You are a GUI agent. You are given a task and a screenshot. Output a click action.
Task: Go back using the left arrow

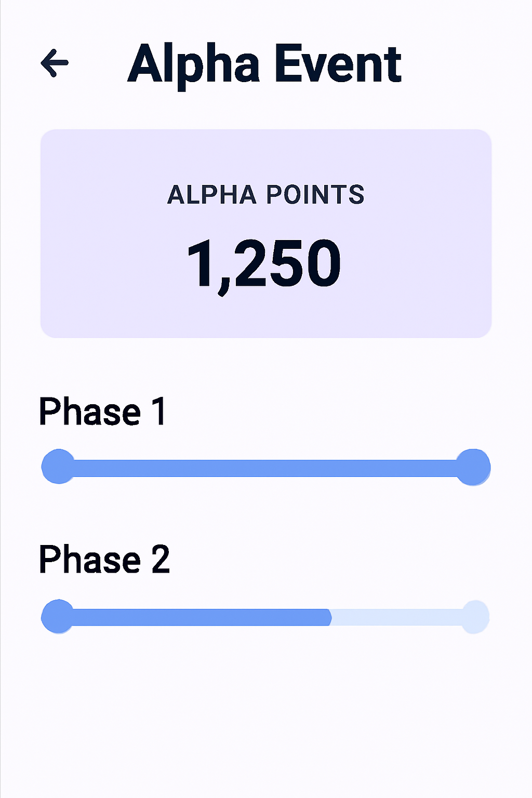point(55,63)
